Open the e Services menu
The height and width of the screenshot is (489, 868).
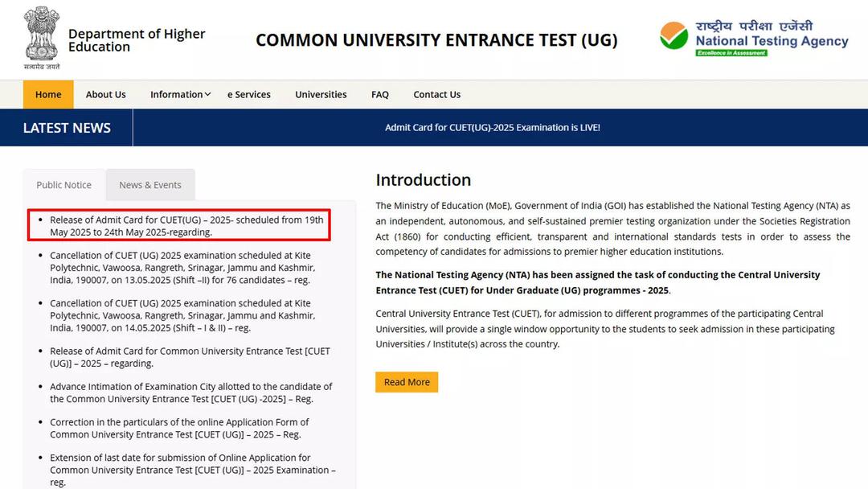pyautogui.click(x=249, y=94)
